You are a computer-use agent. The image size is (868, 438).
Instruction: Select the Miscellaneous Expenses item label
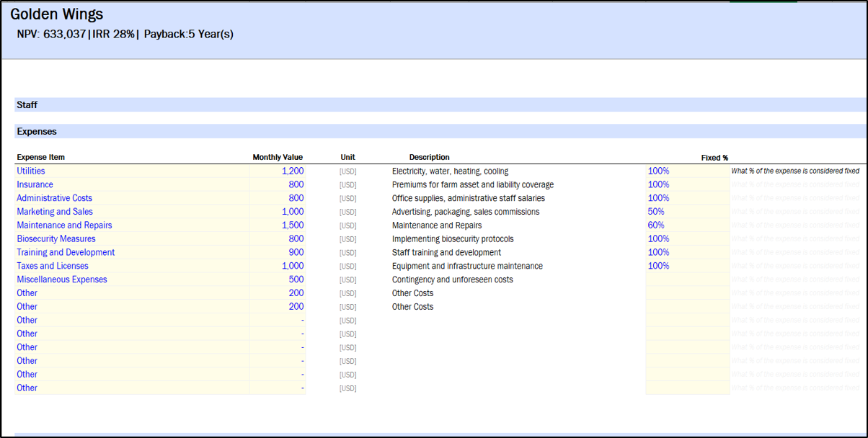click(x=62, y=280)
